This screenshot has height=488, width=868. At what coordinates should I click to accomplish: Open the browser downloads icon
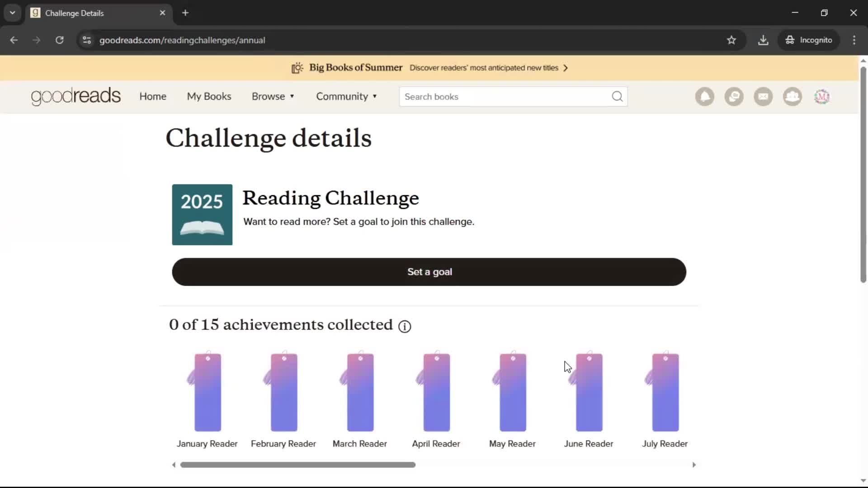tap(763, 40)
